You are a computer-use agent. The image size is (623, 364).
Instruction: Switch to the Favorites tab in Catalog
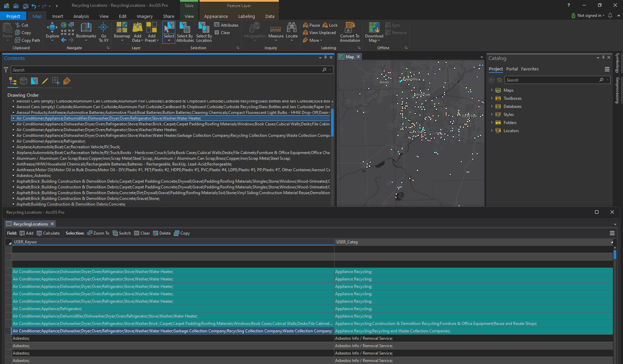(530, 69)
